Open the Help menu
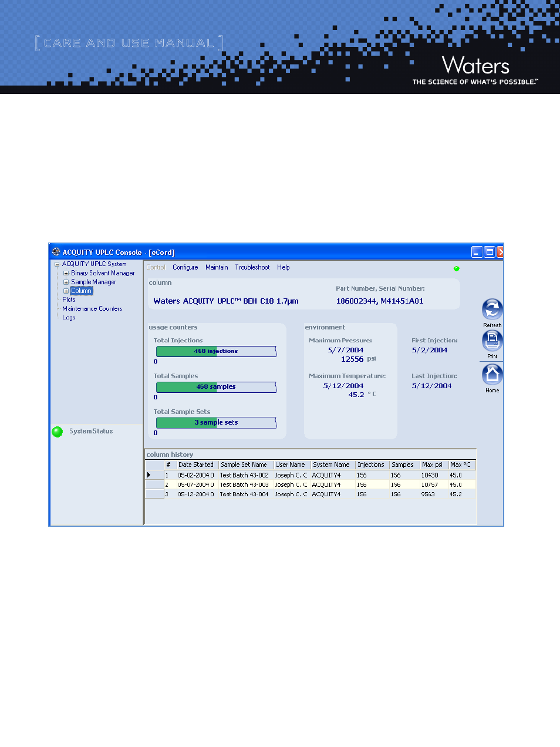Image resolution: width=560 pixels, height=747 pixels. tap(284, 267)
